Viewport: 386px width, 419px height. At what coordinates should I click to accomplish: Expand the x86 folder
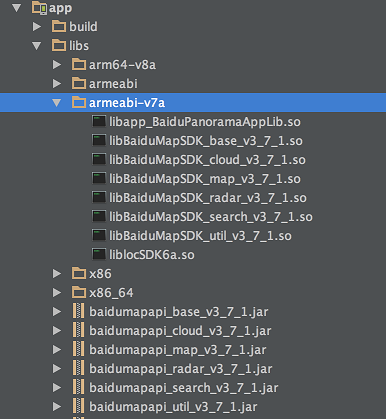point(57,274)
